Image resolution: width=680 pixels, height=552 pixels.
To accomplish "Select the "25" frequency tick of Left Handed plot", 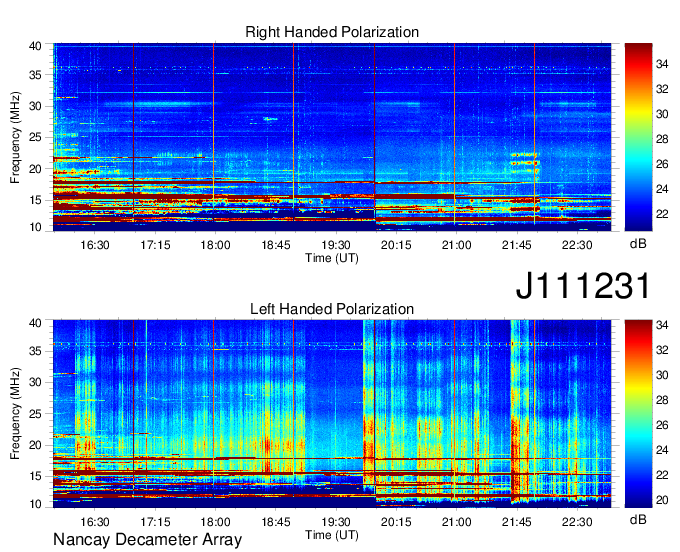I will (35, 414).
